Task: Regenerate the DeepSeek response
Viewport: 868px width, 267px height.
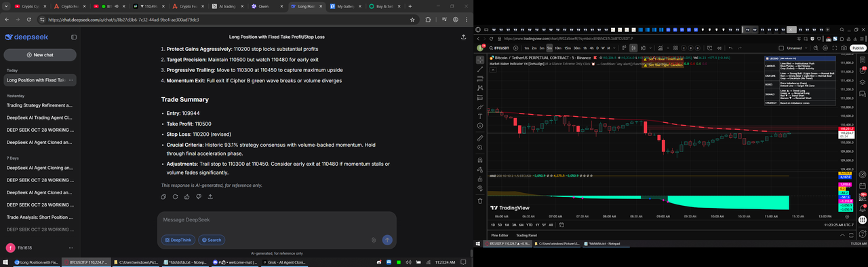Action: [x=175, y=196]
